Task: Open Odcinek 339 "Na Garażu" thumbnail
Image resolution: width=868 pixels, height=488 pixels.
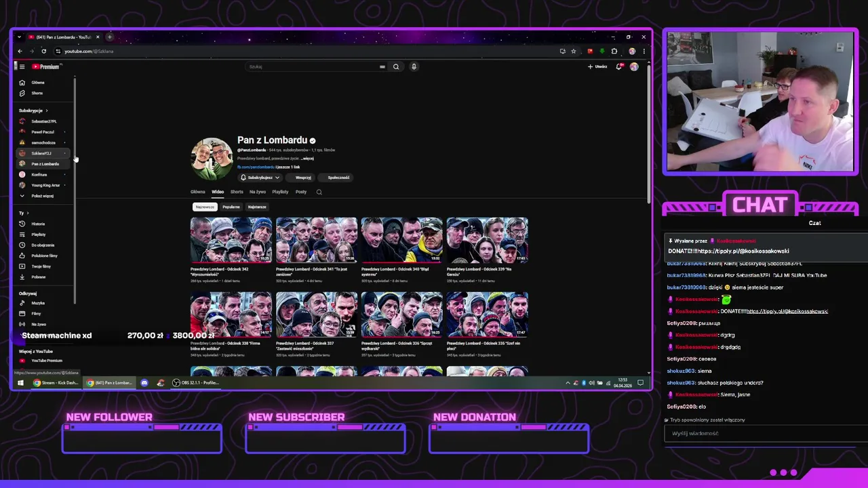Action: pyautogui.click(x=487, y=240)
